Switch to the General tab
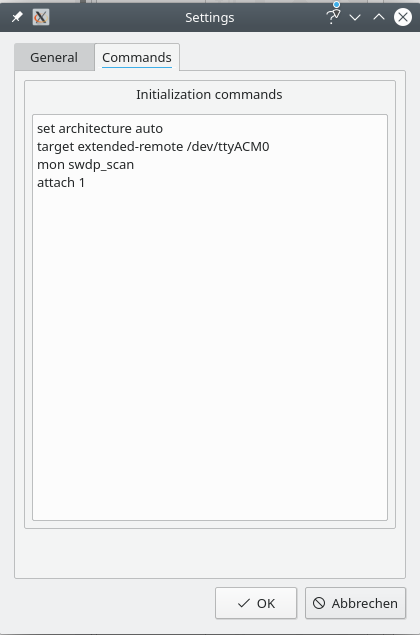The height and width of the screenshot is (635, 420). [54, 58]
